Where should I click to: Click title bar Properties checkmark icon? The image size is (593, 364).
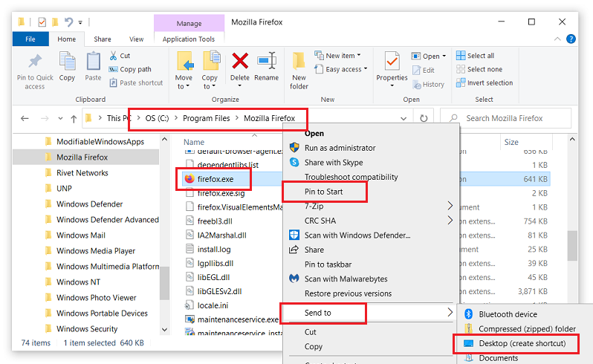click(42, 22)
